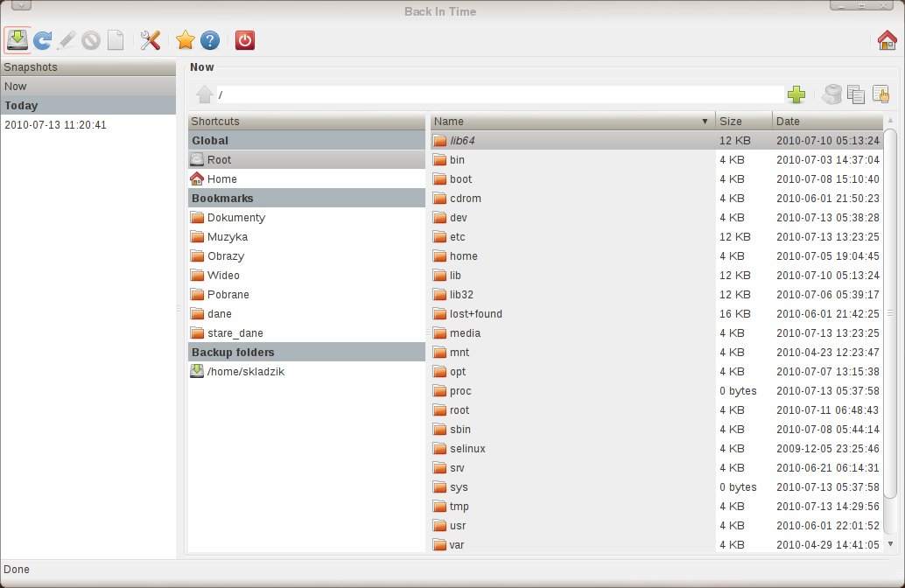Select the home folder in file list
The height and width of the screenshot is (588, 905).
tap(656, 256)
